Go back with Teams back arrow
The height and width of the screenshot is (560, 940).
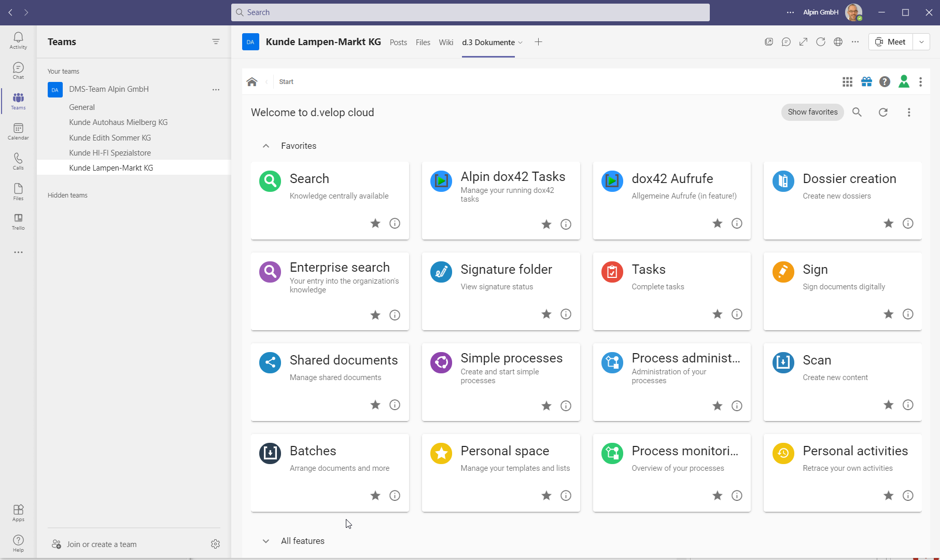click(x=10, y=12)
